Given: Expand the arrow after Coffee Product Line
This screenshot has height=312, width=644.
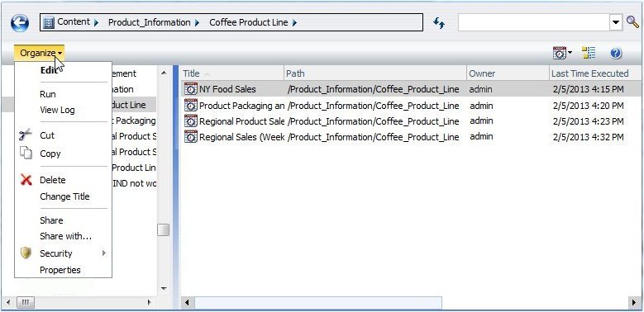Looking at the screenshot, I should [x=294, y=23].
